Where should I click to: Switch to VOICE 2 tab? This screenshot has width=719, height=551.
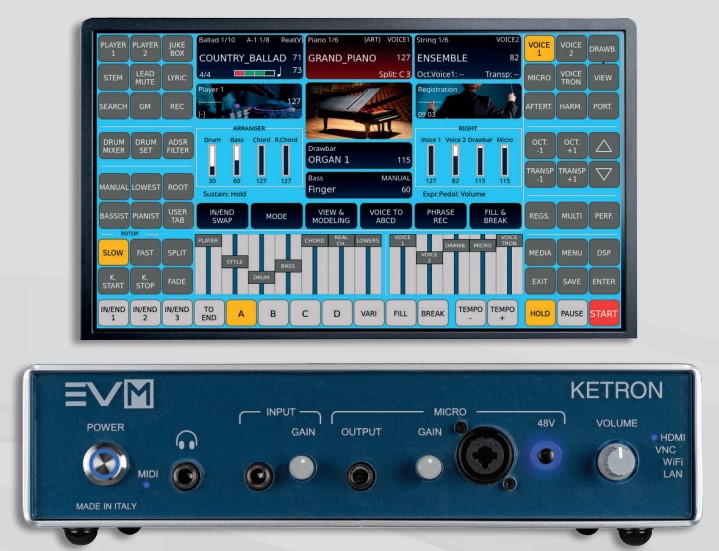[x=572, y=47]
